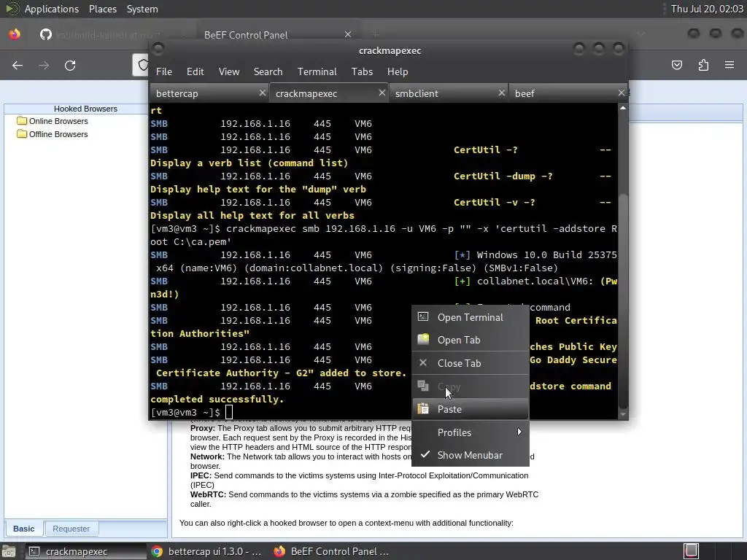Select the Requester tab in the BeEF panel

point(71,529)
